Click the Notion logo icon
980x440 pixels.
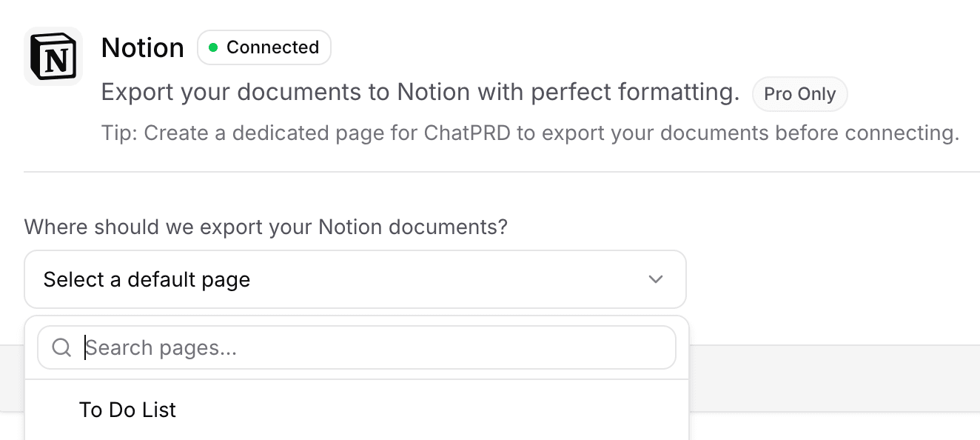point(53,56)
